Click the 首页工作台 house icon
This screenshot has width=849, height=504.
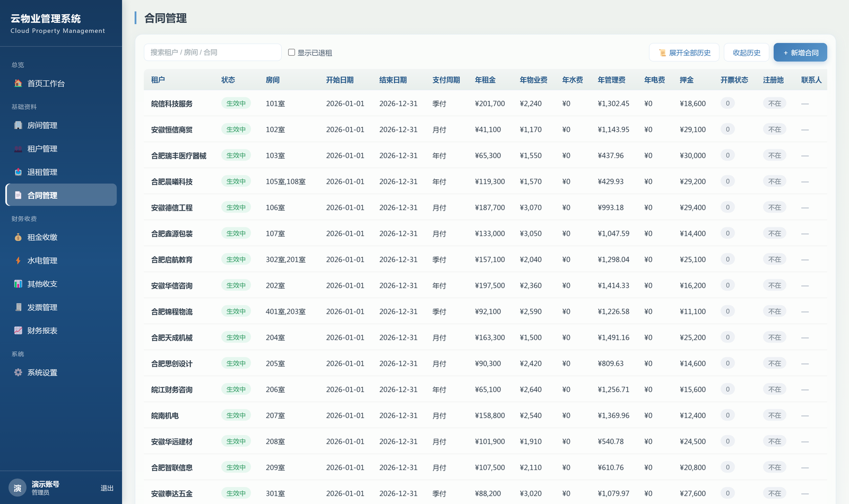[18, 83]
